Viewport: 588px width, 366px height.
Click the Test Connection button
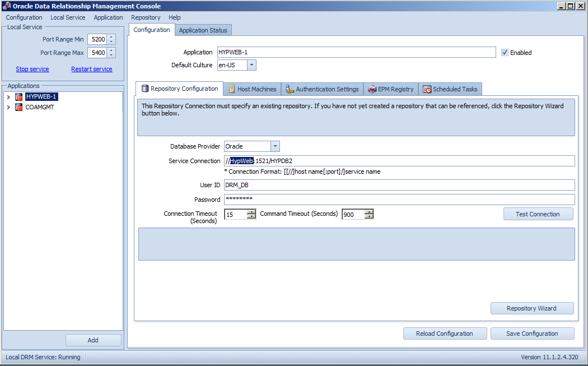(x=537, y=214)
